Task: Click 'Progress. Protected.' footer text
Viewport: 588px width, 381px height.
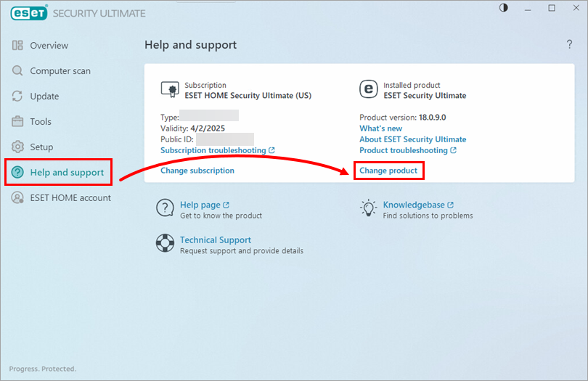Action: pyautogui.click(x=42, y=369)
